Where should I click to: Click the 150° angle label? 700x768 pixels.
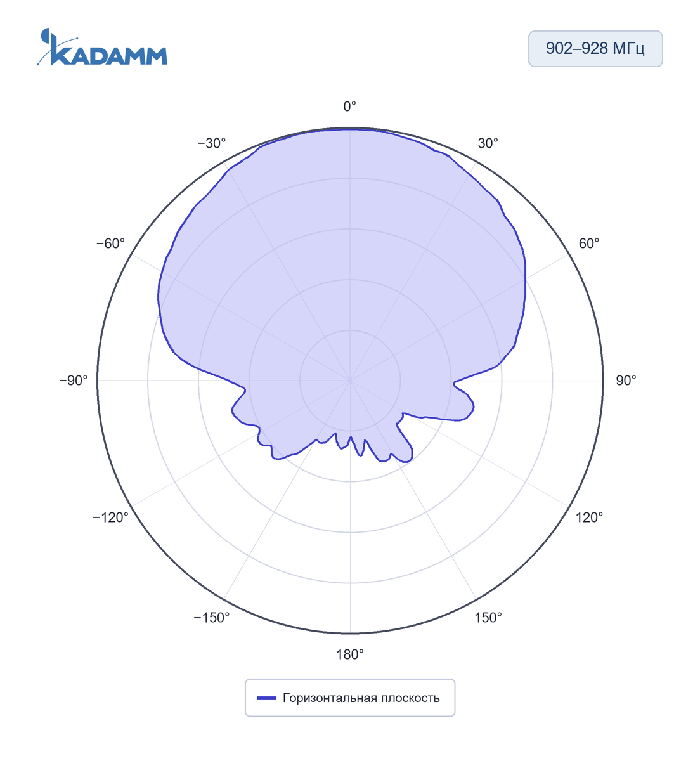(x=488, y=618)
